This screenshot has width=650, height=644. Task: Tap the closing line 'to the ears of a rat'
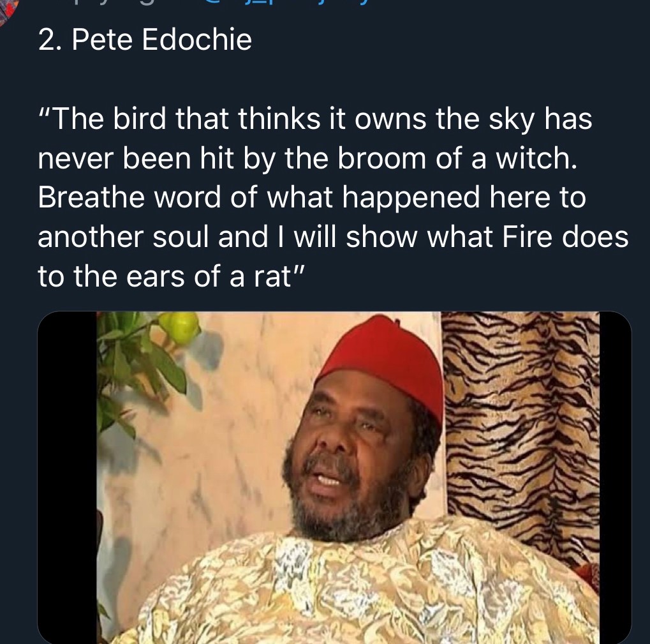pyautogui.click(x=171, y=276)
